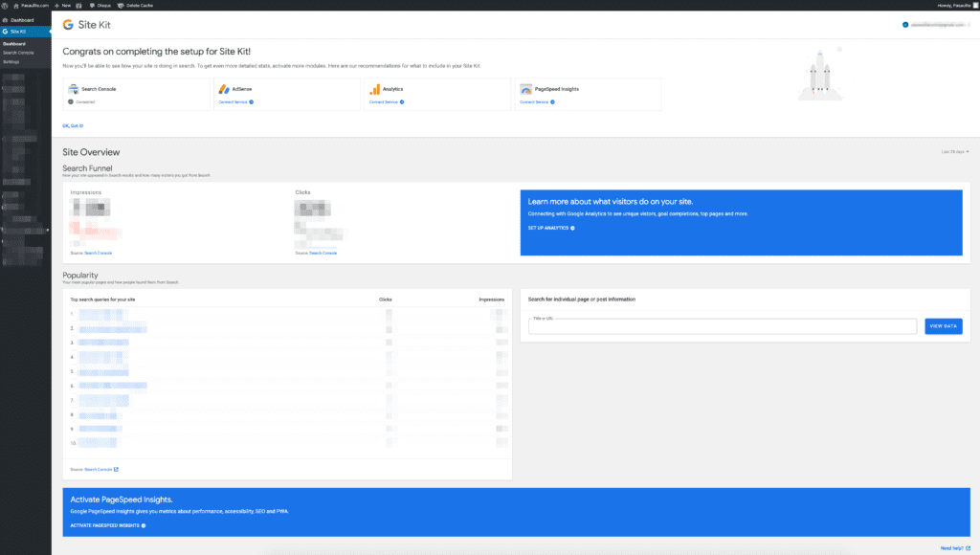Viewport: 980px width, 555px height.
Task: Click the Title or URL search field
Action: pos(723,326)
